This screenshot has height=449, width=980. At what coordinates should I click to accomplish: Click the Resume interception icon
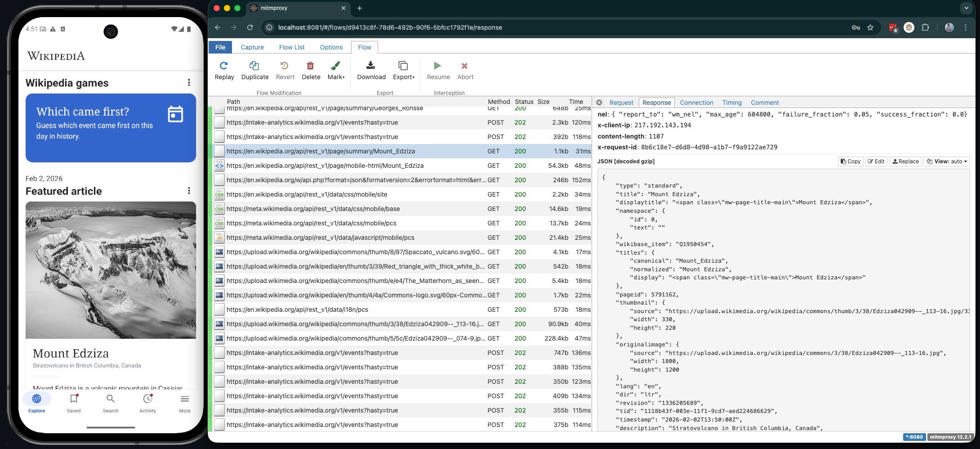pos(437,66)
